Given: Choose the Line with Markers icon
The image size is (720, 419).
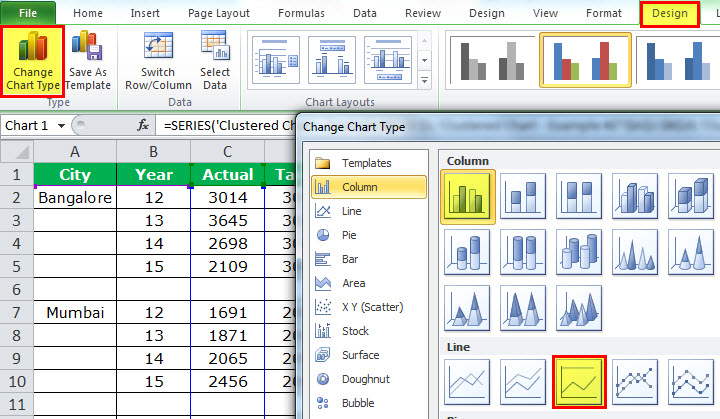Looking at the screenshot, I should (635, 382).
